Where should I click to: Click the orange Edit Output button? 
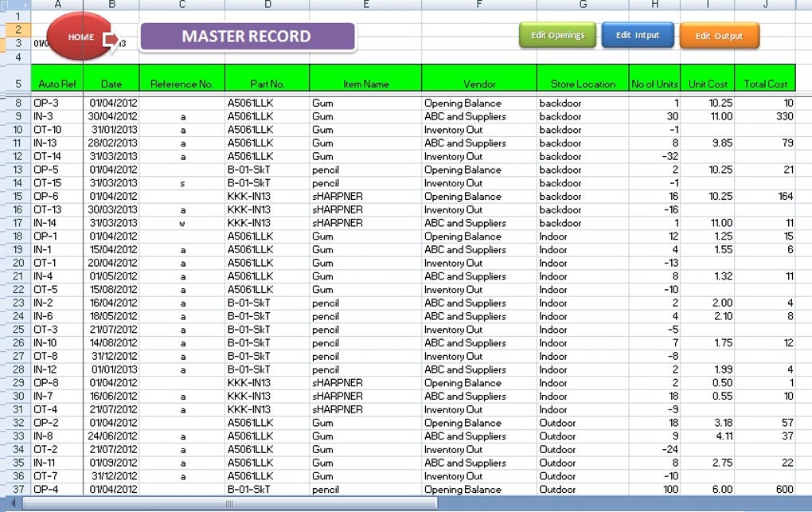click(x=720, y=36)
